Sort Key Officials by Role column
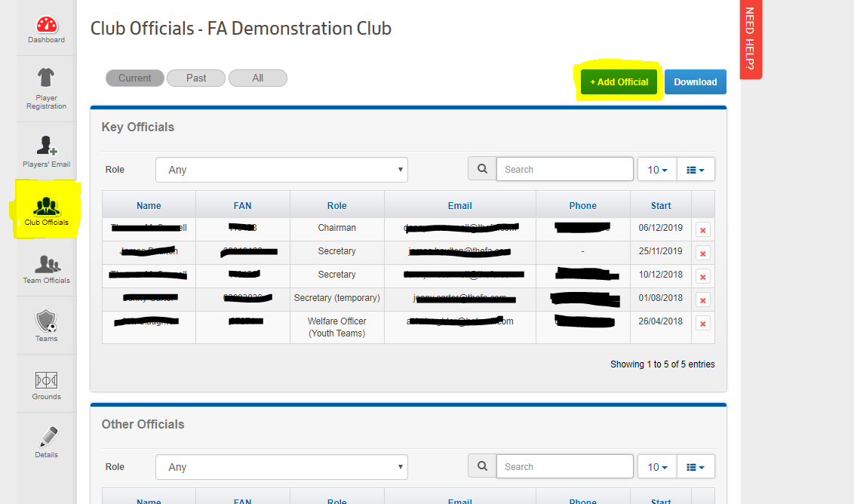 [x=336, y=205]
